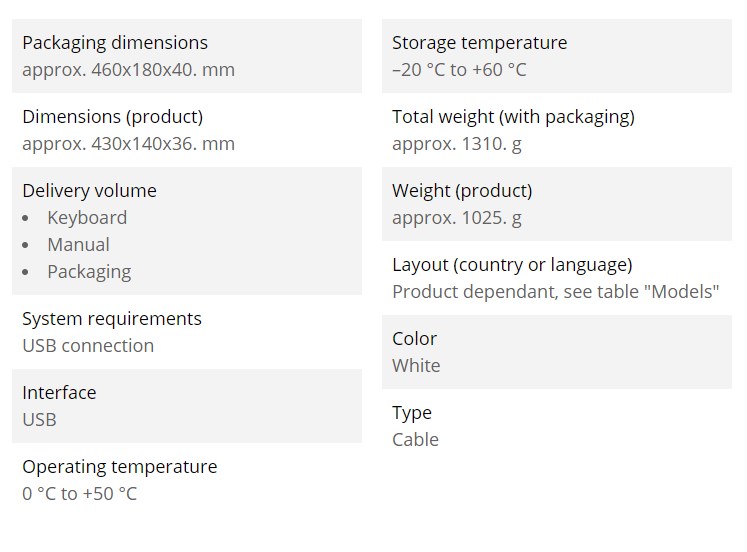Select the approx. 1310. g weight value
This screenshot has height=552, width=747.
tap(457, 144)
